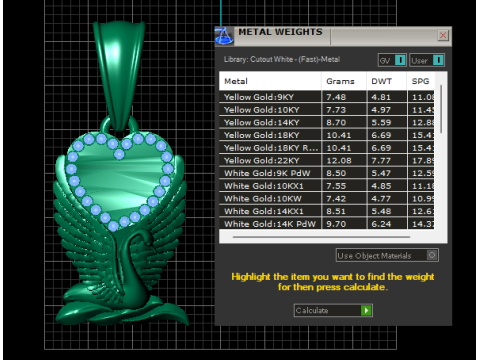
Task: Click the 4.81 DWT value
Action: [381, 97]
